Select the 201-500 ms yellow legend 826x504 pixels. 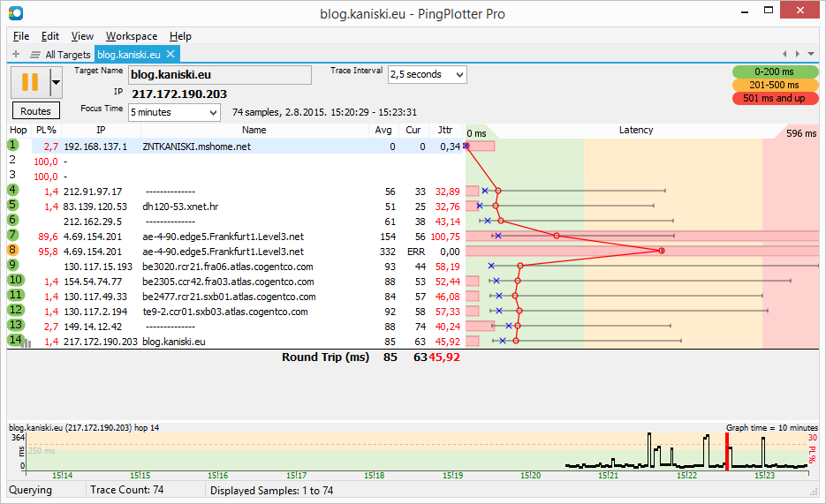775,85
